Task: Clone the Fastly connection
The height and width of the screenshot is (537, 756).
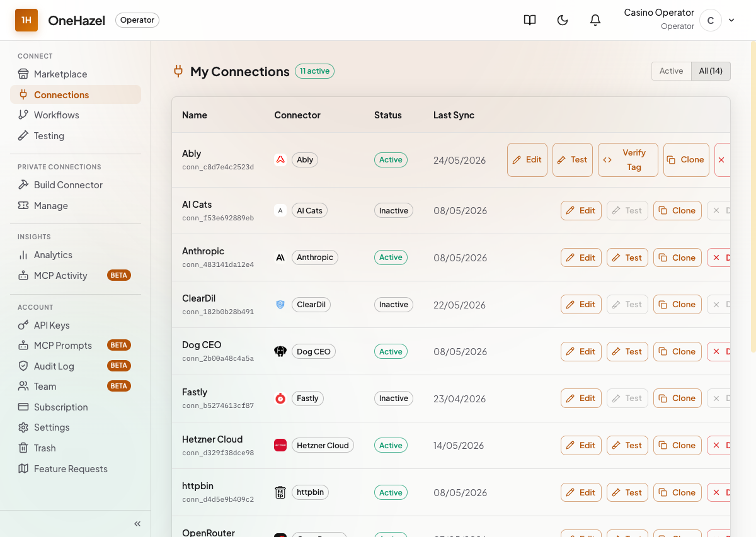Action: click(x=677, y=399)
